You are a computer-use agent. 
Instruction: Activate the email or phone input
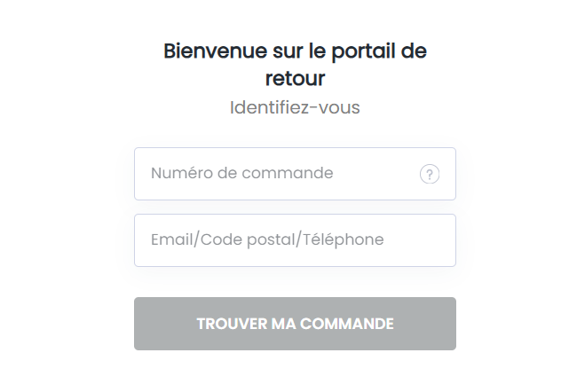(x=295, y=240)
